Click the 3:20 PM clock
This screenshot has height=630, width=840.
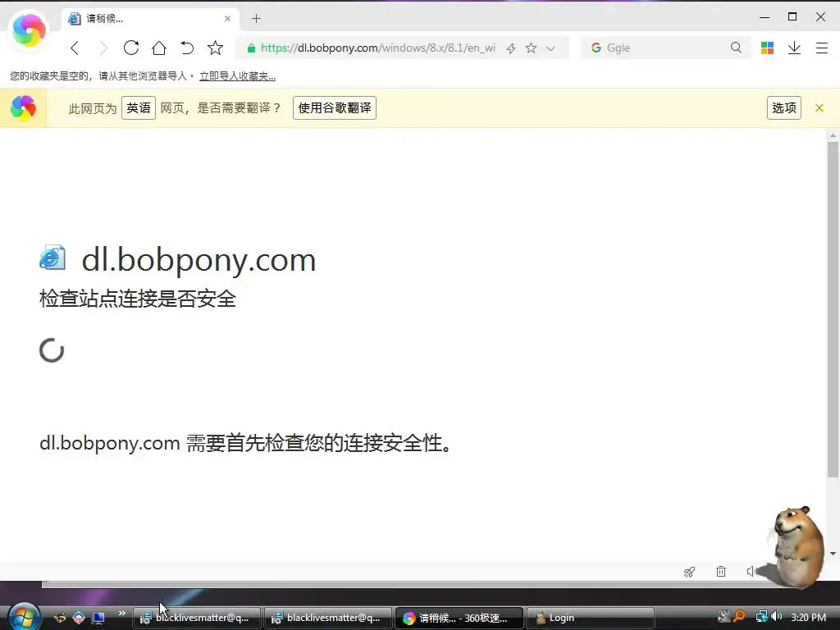pyautogui.click(x=808, y=617)
